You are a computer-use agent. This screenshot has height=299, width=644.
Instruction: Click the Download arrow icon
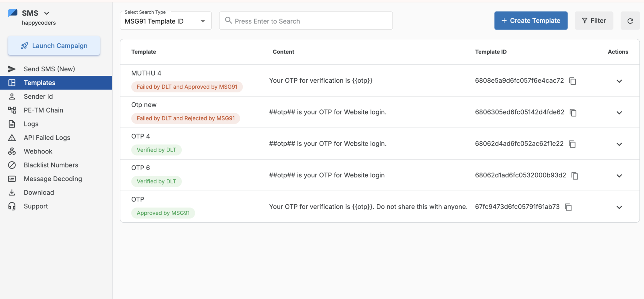pyautogui.click(x=12, y=192)
